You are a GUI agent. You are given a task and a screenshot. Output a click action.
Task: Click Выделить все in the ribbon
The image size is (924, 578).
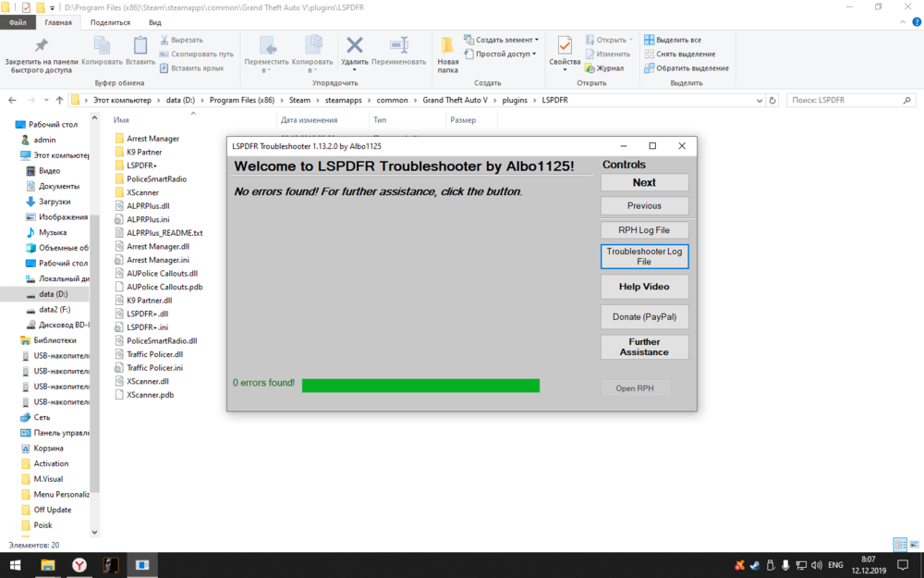tap(673, 40)
